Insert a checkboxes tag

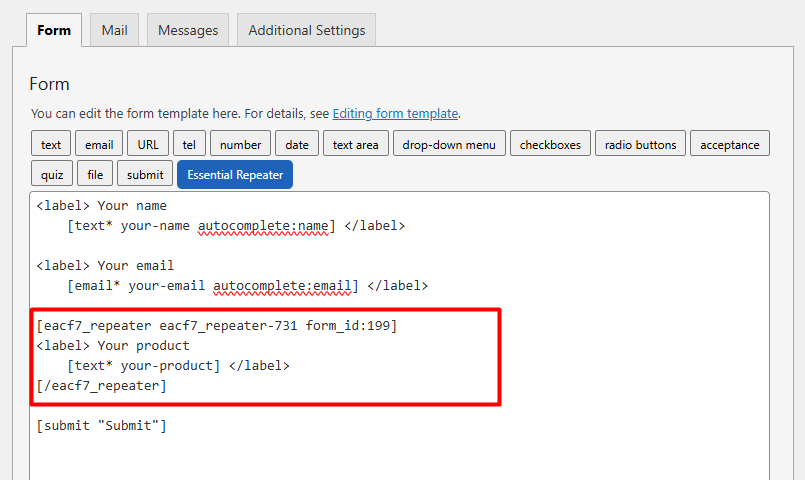(550, 145)
